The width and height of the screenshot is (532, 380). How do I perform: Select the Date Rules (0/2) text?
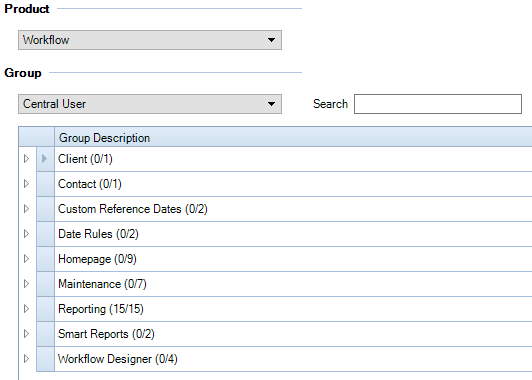point(98,234)
